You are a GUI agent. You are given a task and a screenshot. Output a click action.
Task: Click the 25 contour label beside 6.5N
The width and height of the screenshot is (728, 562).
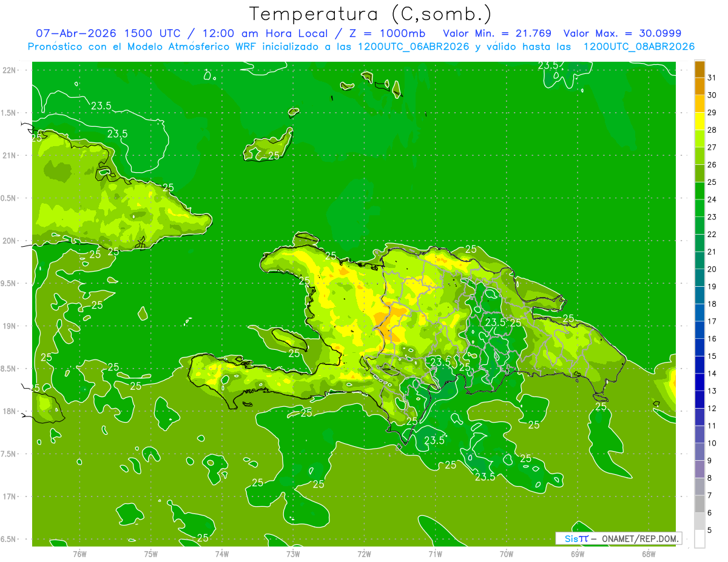(203, 538)
